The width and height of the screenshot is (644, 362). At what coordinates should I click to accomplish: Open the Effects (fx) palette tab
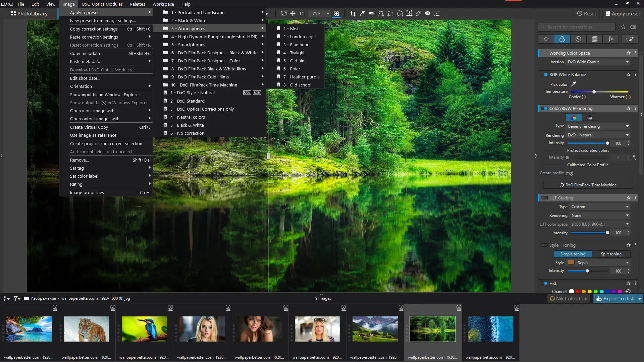coord(611,39)
